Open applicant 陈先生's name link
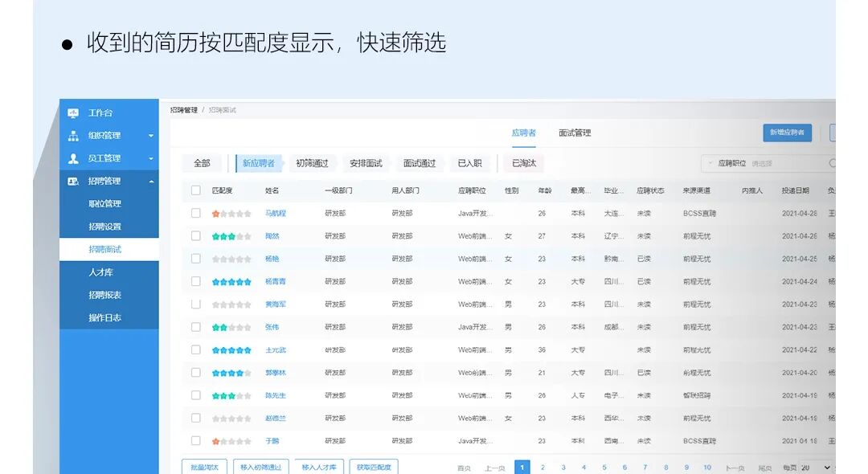 (276, 395)
